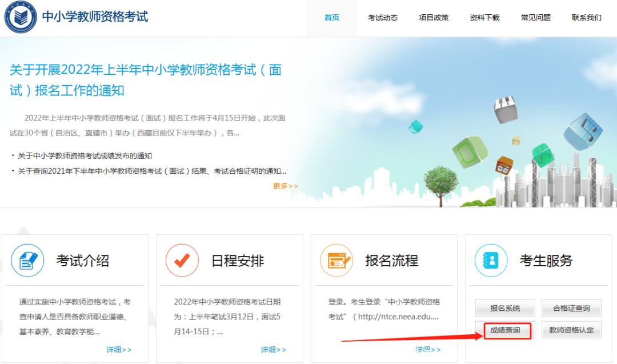Click the 中小学教师资格考试 logo icon

click(21, 17)
